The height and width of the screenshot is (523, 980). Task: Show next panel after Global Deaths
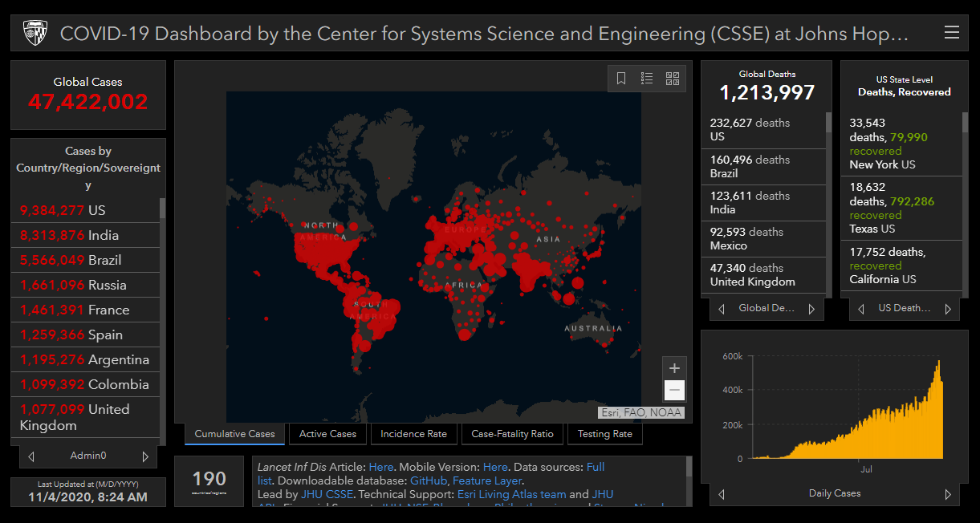[x=811, y=309]
